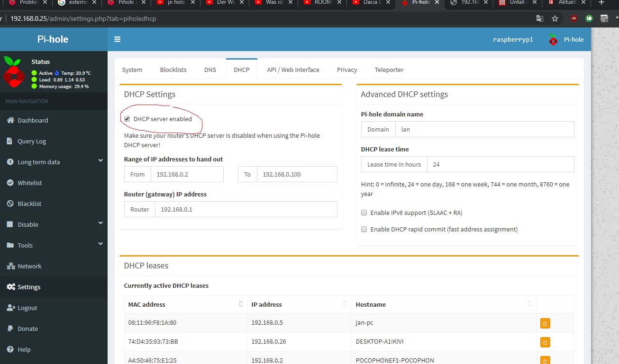The height and width of the screenshot is (364, 619).
Task: Open the Network overview page
Action: pos(29,266)
